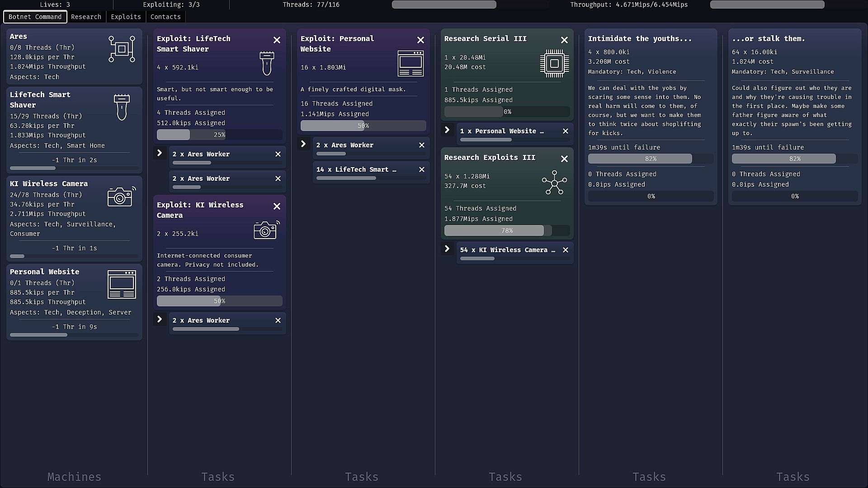Click the Ares machine network icon

[122, 49]
